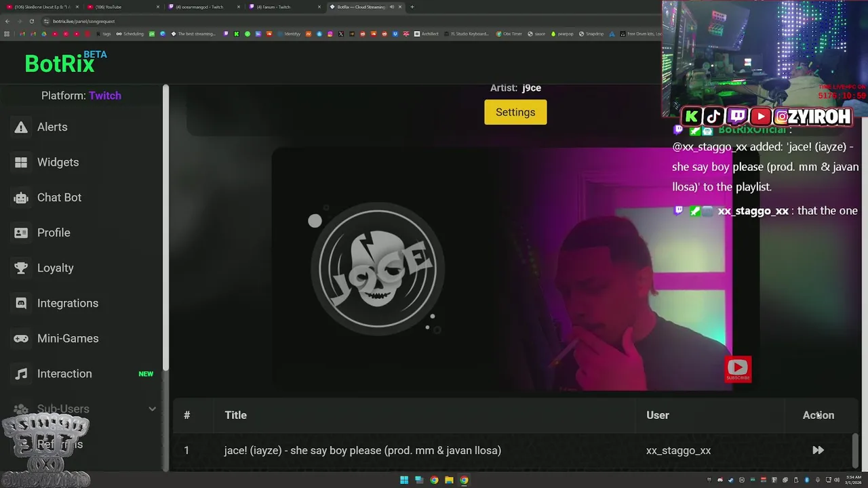Open the Free Drum kits bookmark
The image size is (868, 488).
tap(642, 34)
